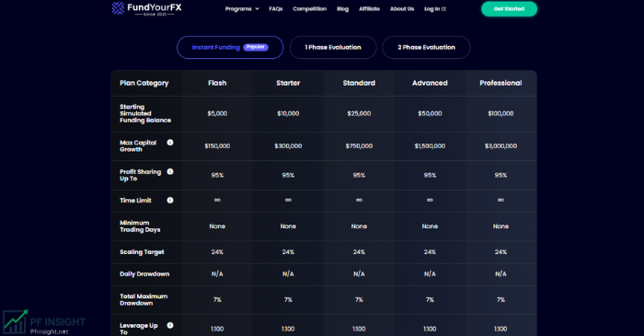
Task: Go to About Us
Action: (x=402, y=9)
